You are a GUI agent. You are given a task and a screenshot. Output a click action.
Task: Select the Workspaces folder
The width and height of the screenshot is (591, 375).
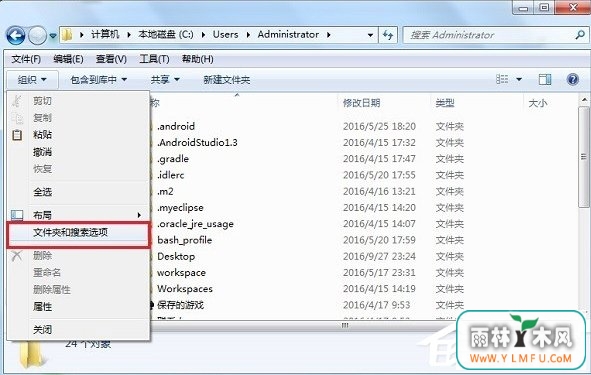pos(185,289)
